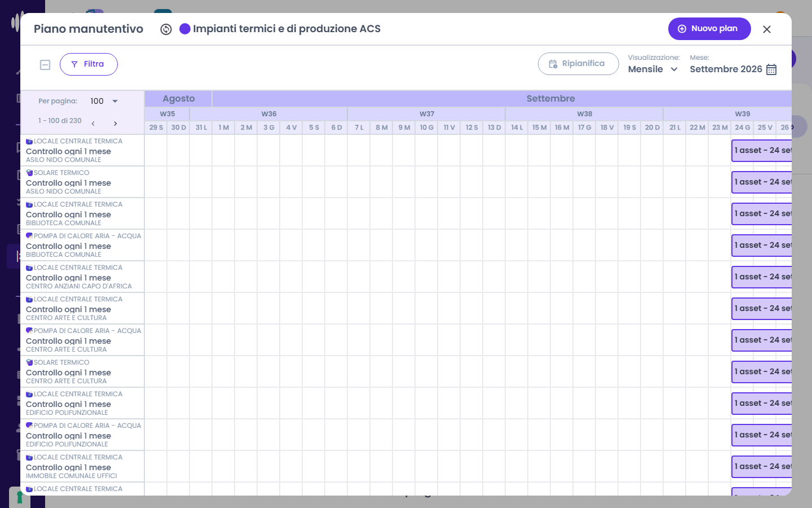Select the EDIFICIO POLIFUNZIONALE locale centrale termica row
Screen dimensions: 812x508
coord(82,404)
